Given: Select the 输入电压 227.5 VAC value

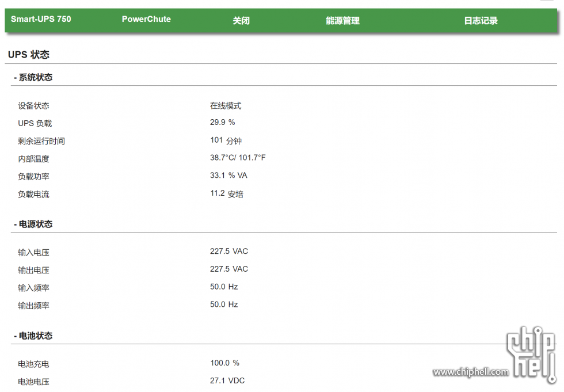Looking at the screenshot, I should tap(229, 252).
